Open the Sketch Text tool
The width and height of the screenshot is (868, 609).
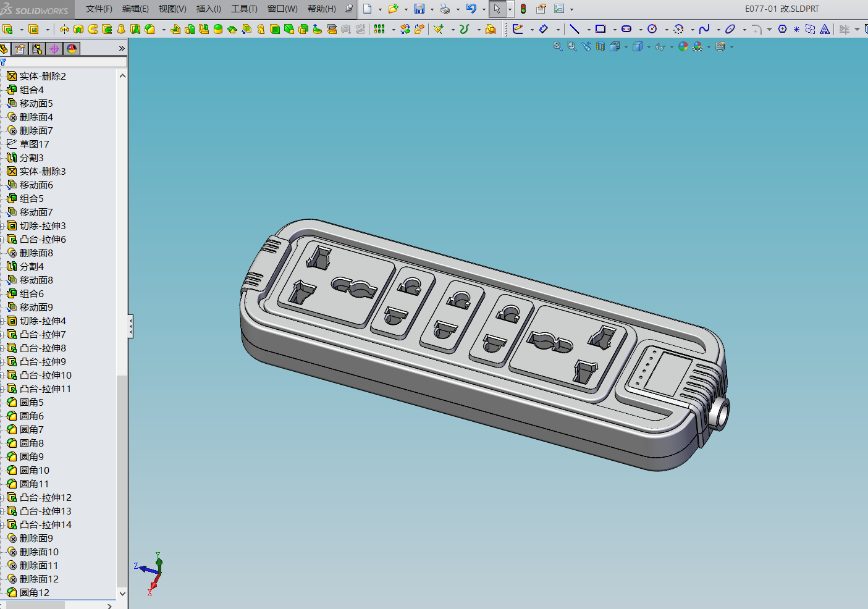(825, 29)
